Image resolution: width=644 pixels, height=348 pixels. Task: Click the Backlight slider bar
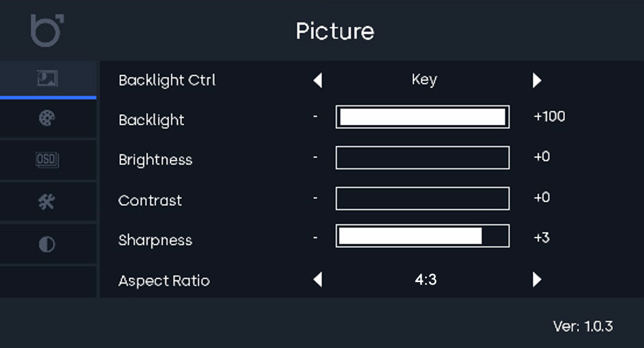pyautogui.click(x=422, y=117)
